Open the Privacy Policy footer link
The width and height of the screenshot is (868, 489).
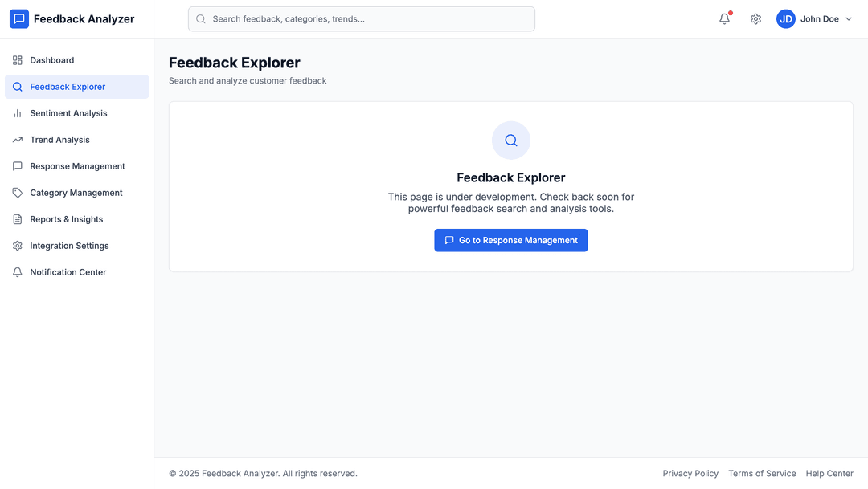690,474
